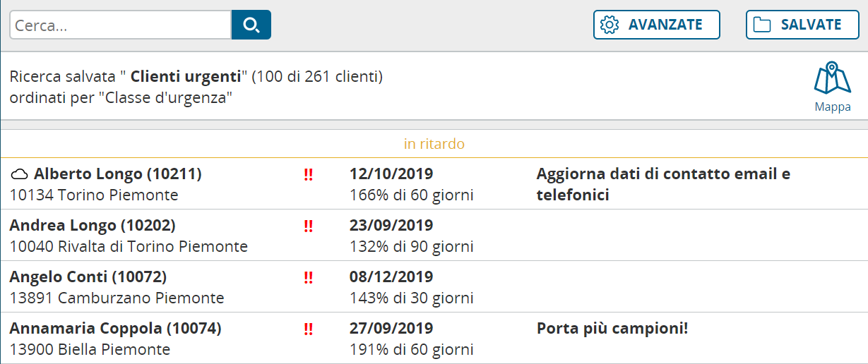Screen dimensions: 868x364
Task: Click "143% di 30 giorni" text
Action: click(x=412, y=298)
